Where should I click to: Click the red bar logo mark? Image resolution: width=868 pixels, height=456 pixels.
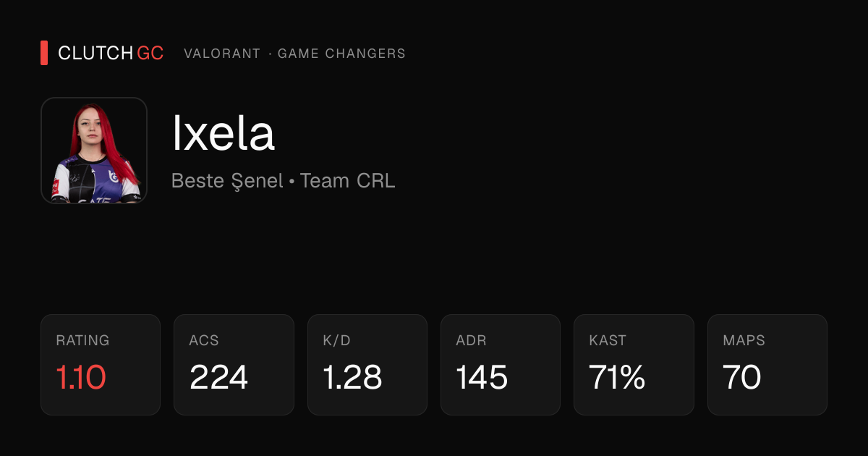(x=44, y=54)
